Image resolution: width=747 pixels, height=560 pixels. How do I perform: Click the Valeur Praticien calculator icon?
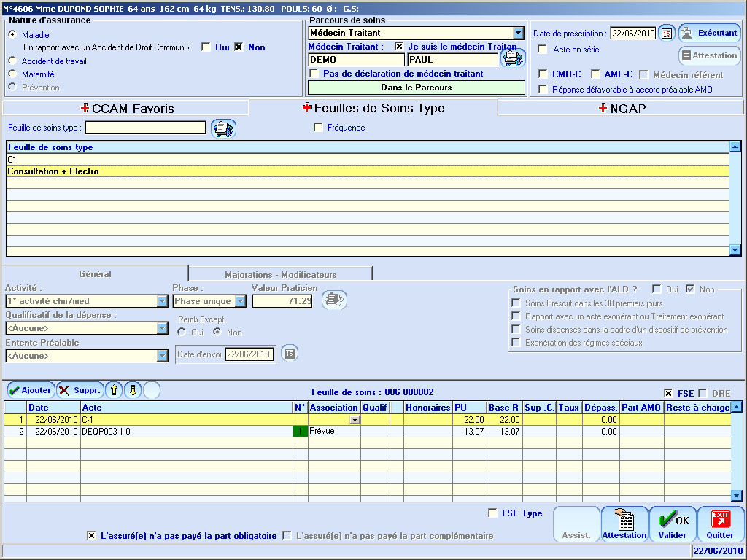click(334, 300)
